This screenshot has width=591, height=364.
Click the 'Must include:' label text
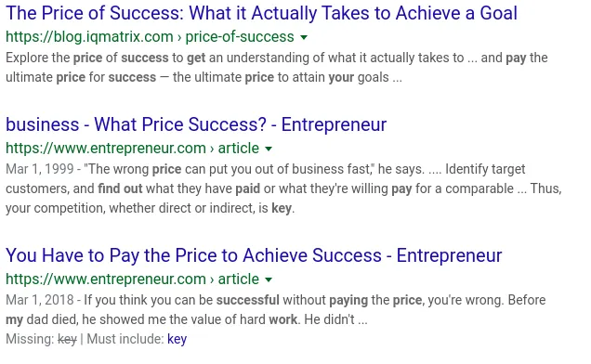tap(125, 339)
